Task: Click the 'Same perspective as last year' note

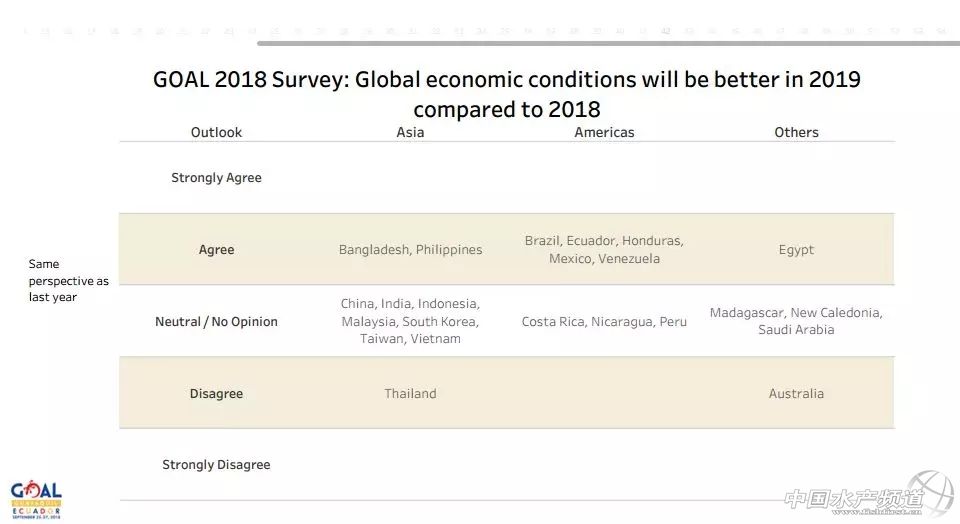Action: click(x=68, y=281)
